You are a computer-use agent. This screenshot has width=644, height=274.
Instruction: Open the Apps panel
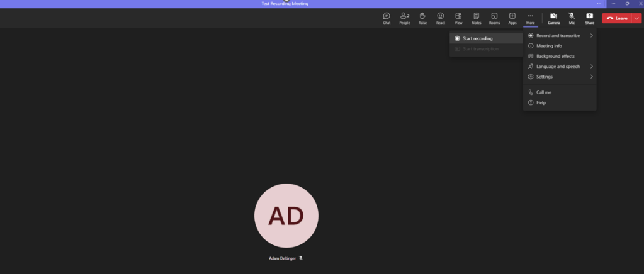click(x=512, y=18)
